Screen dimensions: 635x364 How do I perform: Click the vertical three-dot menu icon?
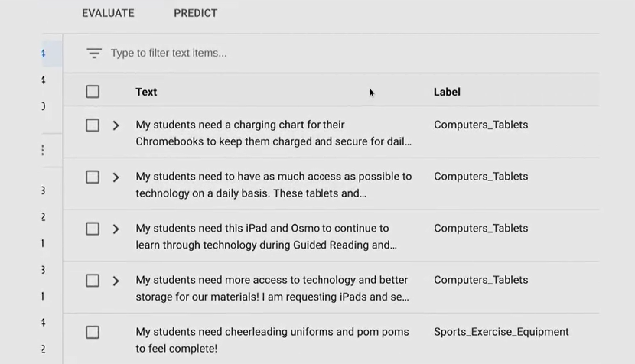click(43, 150)
